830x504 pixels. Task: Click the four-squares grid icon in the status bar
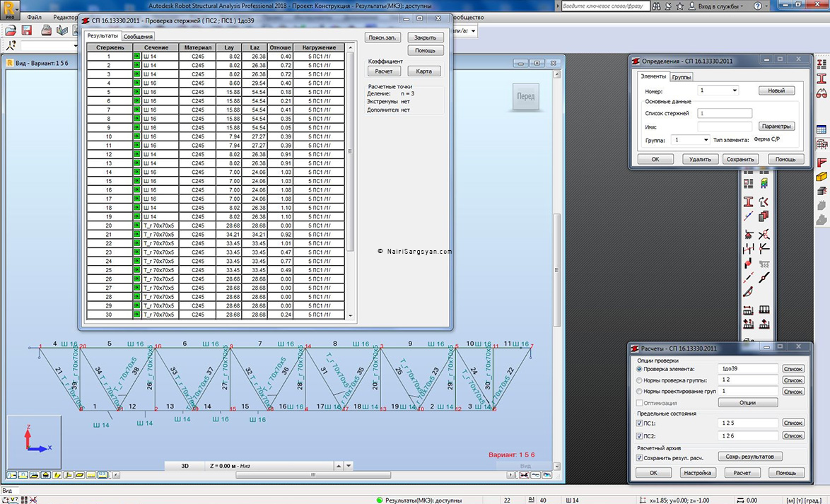click(x=24, y=500)
